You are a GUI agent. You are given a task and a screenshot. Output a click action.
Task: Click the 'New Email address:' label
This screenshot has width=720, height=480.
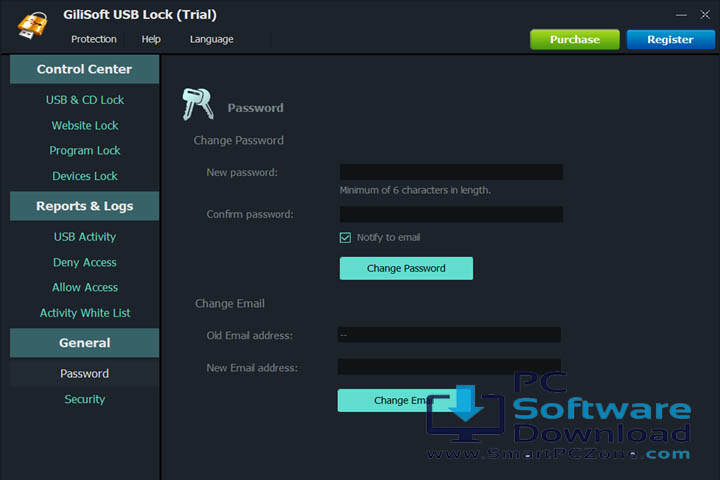click(x=252, y=368)
